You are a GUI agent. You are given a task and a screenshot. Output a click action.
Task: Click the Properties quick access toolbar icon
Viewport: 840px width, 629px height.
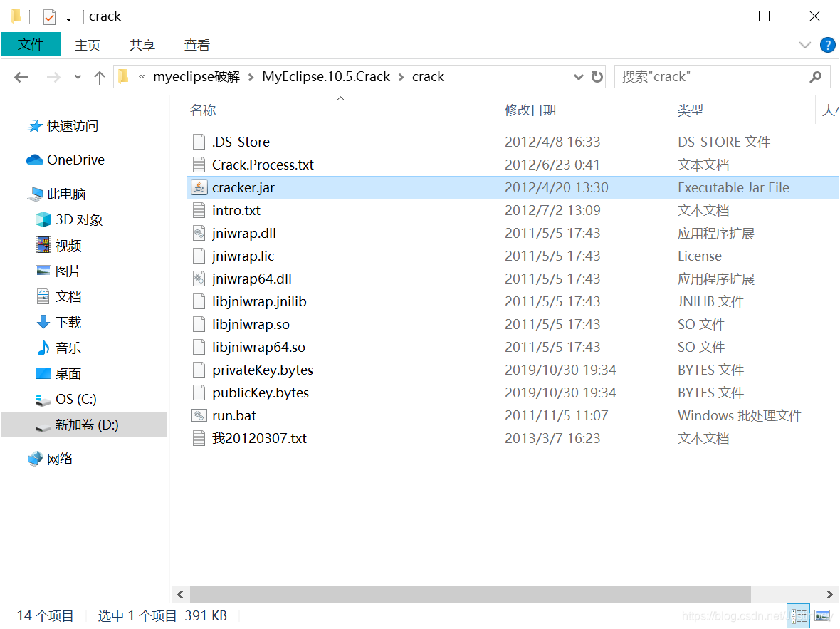(x=49, y=16)
